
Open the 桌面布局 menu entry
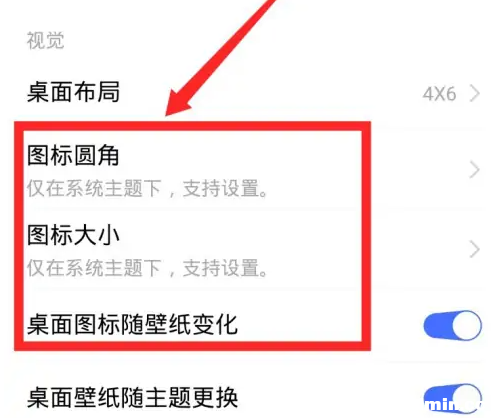(x=245, y=92)
